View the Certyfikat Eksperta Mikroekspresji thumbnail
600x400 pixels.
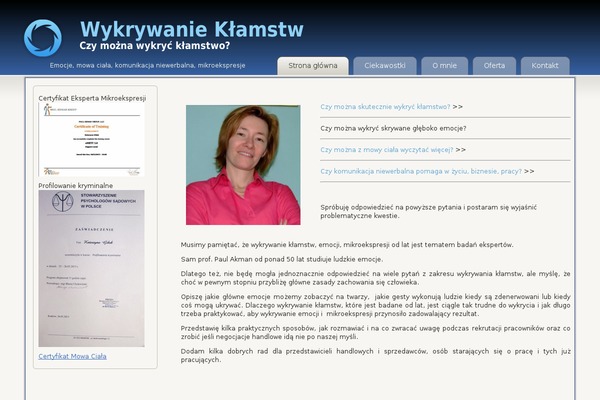(92, 139)
